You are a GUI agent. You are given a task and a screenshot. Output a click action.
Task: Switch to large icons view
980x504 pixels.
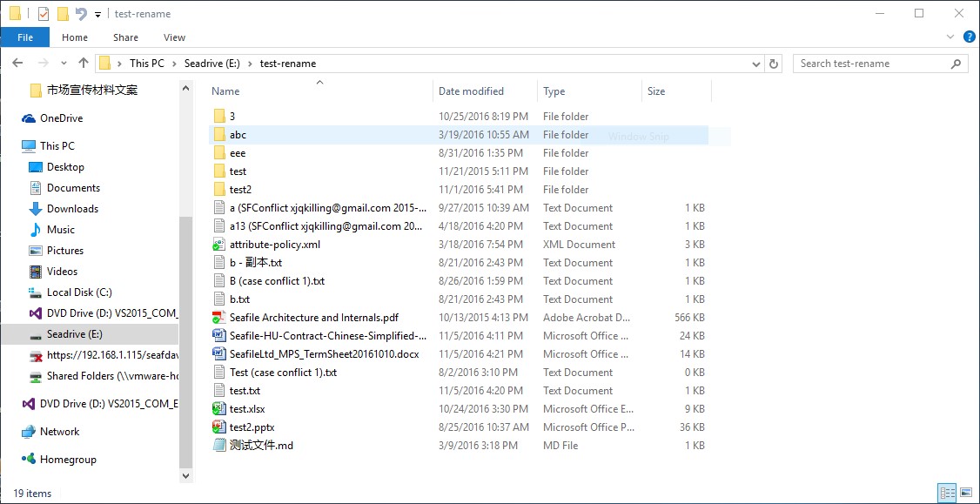coord(965,493)
